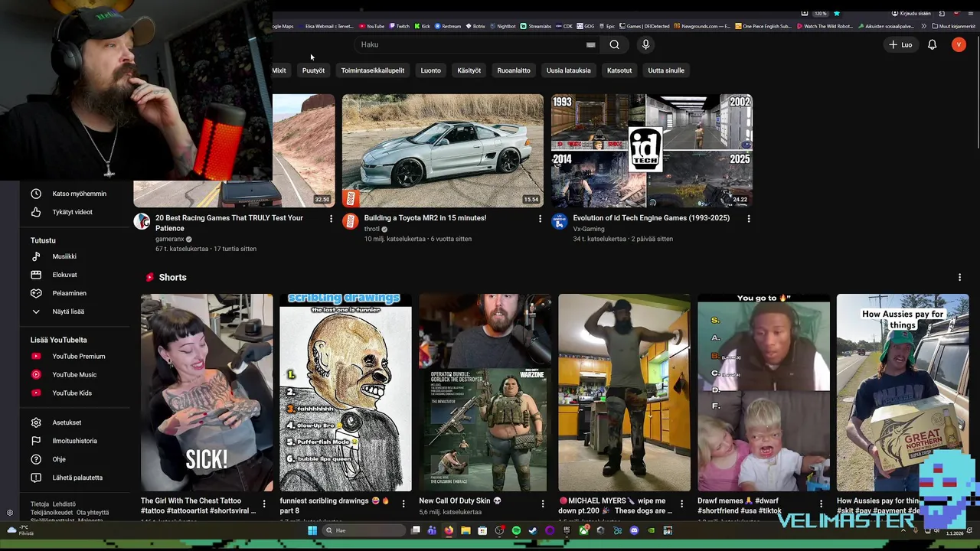
Task: Click the Luo create button
Action: pyautogui.click(x=900, y=44)
